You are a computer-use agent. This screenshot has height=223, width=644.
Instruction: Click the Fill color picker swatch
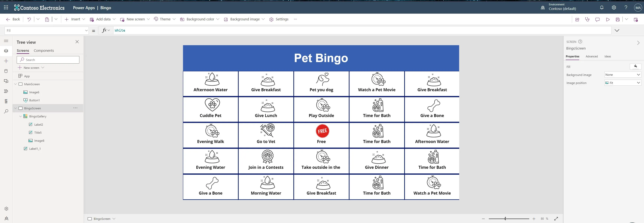pos(635,66)
